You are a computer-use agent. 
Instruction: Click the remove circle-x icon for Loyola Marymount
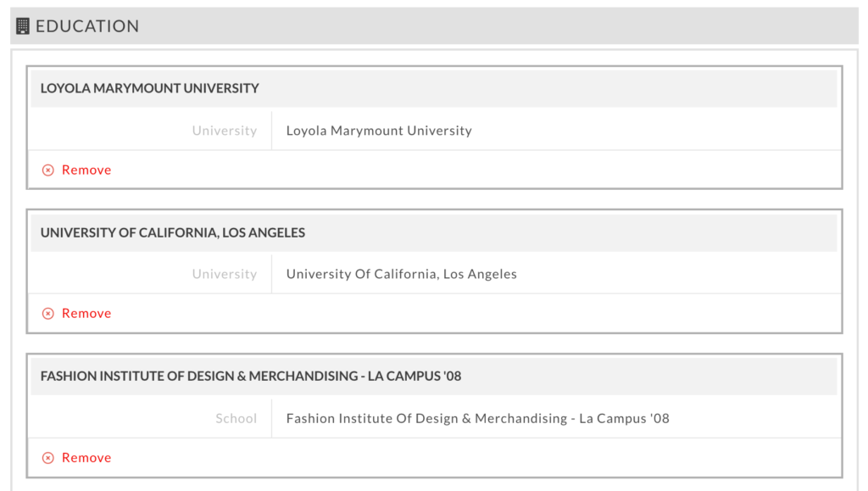[48, 170]
